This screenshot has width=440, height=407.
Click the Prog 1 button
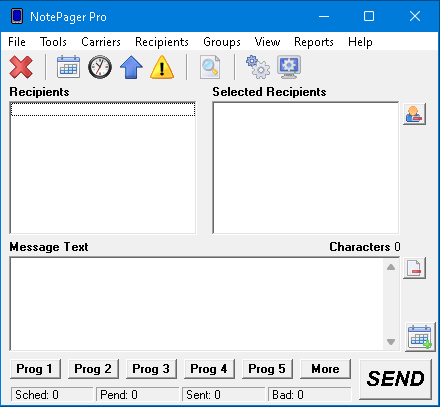35,369
